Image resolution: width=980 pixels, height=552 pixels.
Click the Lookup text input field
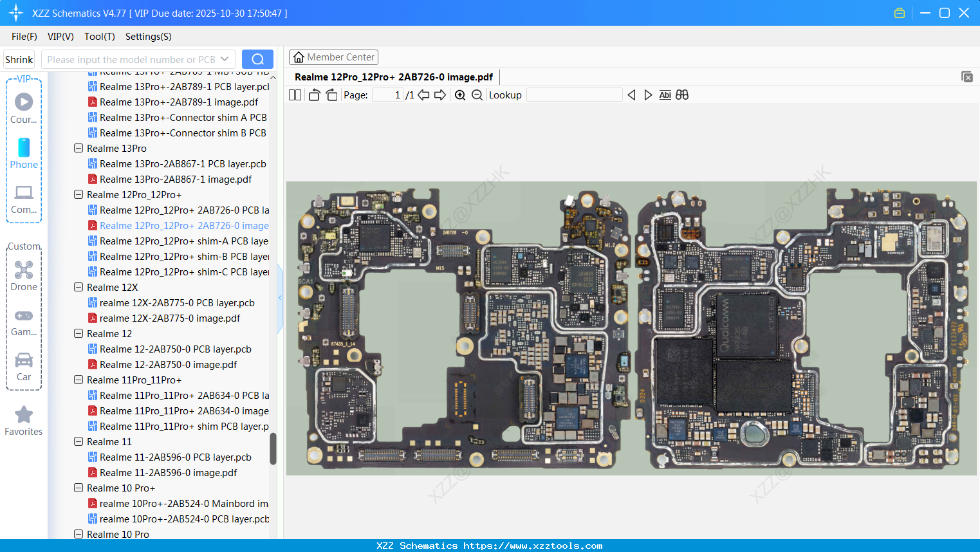(574, 95)
